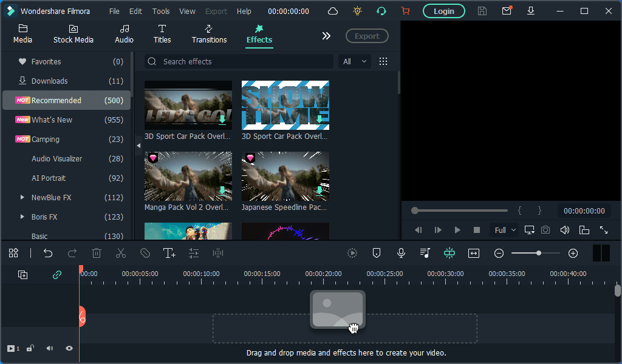Open the headset support icon

tap(381, 11)
